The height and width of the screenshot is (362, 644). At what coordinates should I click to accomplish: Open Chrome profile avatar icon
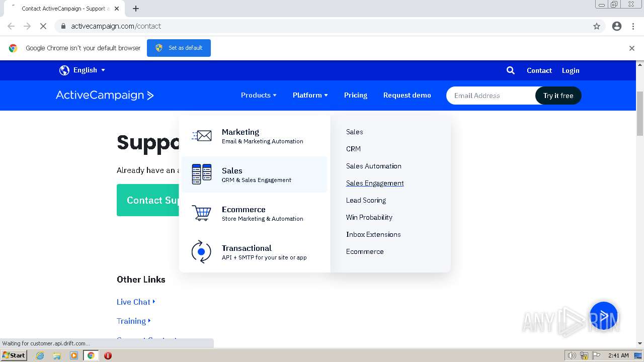click(x=617, y=26)
